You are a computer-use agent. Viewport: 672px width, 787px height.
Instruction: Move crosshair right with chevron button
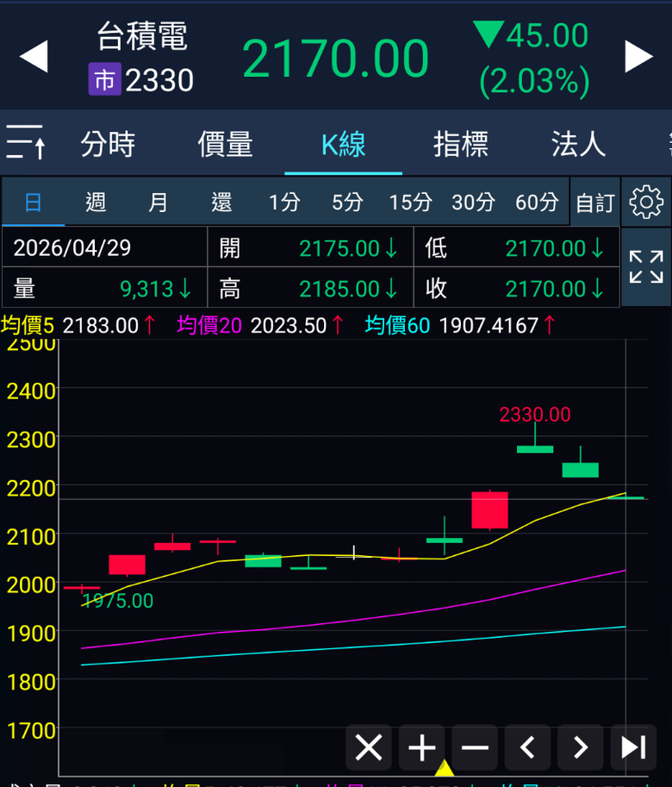point(580,747)
